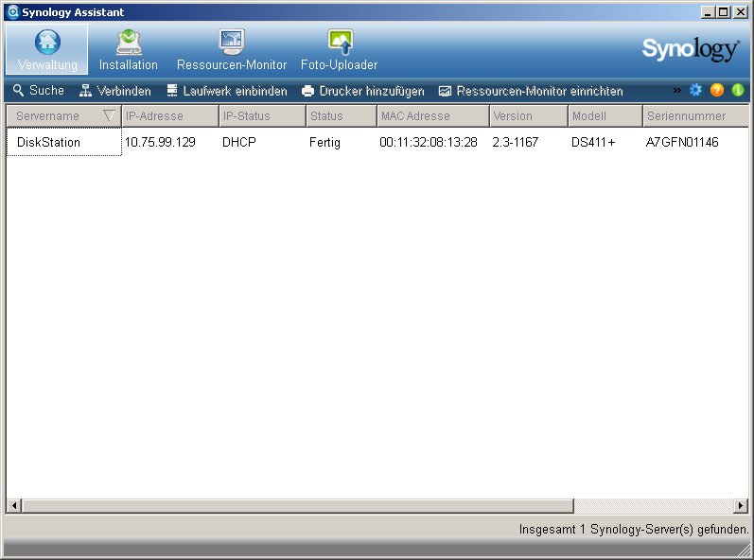The image size is (754, 560).
Task: Click Ressourcen-Monitor einrichten
Action: pos(531,91)
